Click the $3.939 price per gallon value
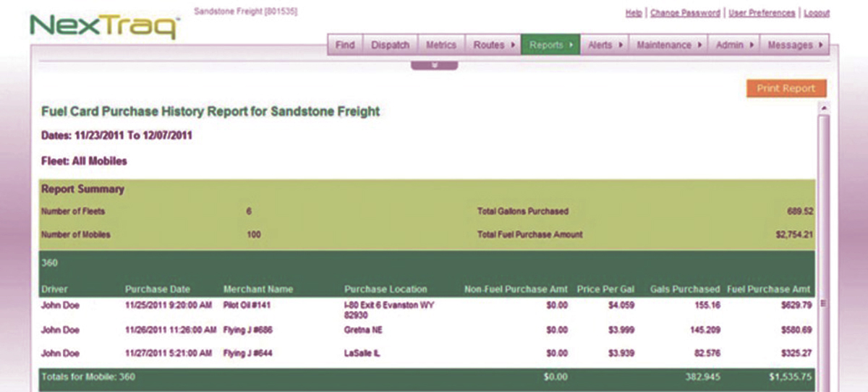Viewport: 868px width, 392px height. click(622, 354)
